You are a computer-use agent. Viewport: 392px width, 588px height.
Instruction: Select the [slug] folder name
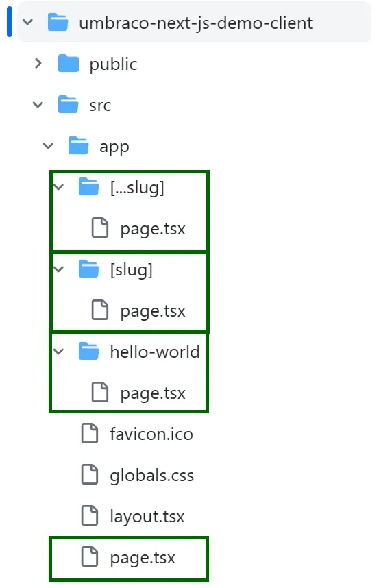coord(132,269)
